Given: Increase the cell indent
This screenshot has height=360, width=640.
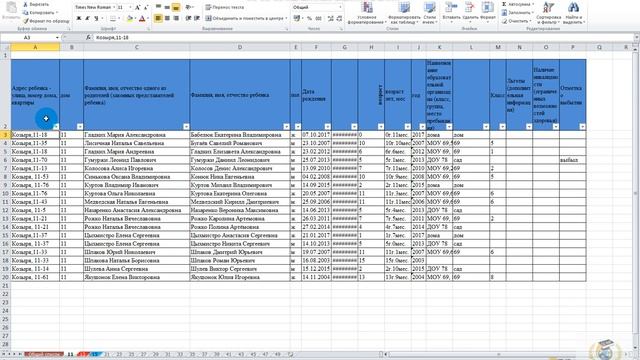Looking at the screenshot, I should pyautogui.click(x=197, y=18).
